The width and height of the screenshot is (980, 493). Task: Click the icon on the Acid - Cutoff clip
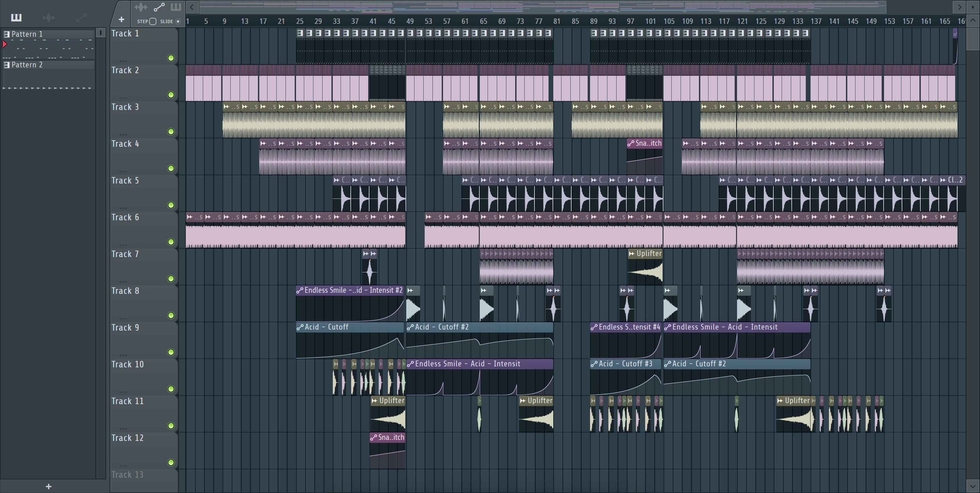click(x=300, y=327)
